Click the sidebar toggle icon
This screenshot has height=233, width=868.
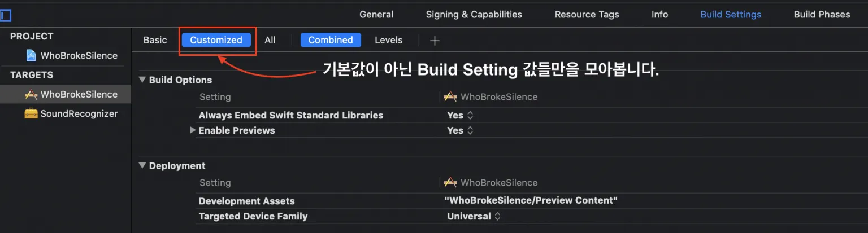[x=6, y=15]
